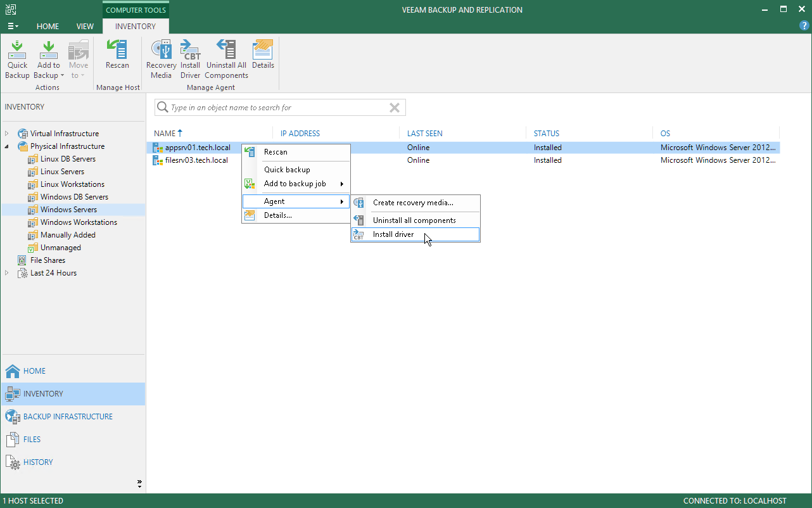Viewport: 812px width, 508px height.
Task: Collapse the Physical Infrastructure tree node
Action: 7,146
